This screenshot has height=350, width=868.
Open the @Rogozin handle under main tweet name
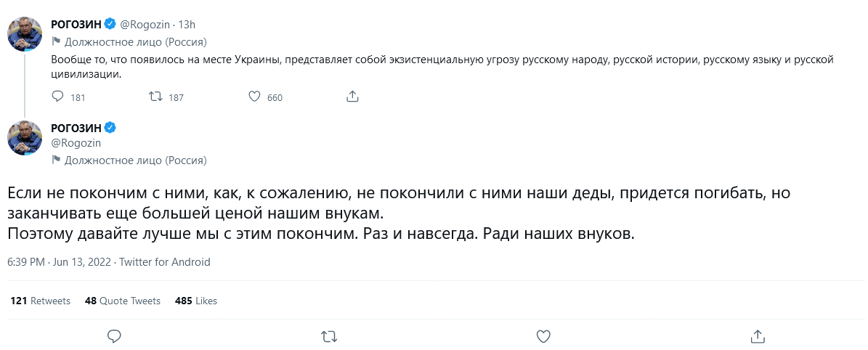pyautogui.click(x=76, y=143)
